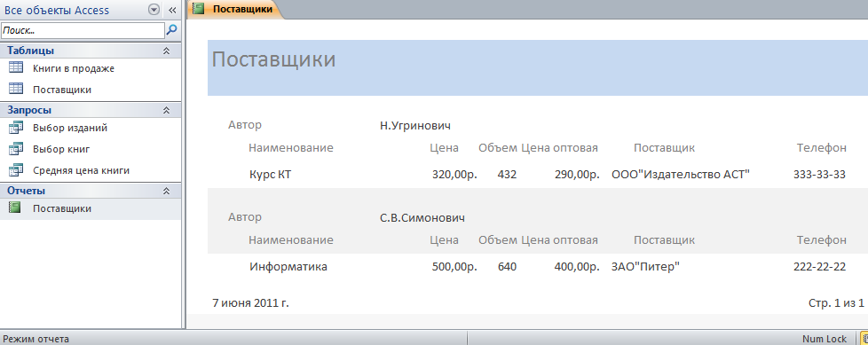The height and width of the screenshot is (345, 868).
Task: Click the Средняя цена книги query icon
Action: [16, 169]
